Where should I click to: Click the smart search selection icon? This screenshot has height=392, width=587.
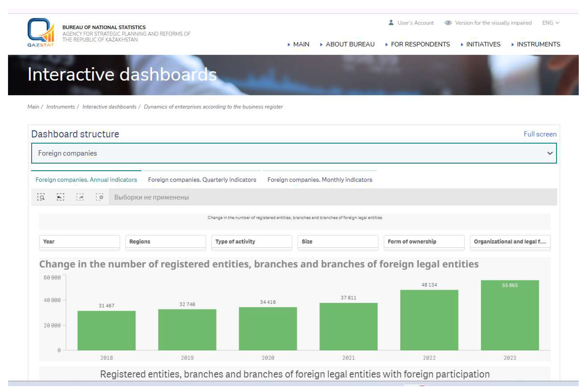click(41, 197)
